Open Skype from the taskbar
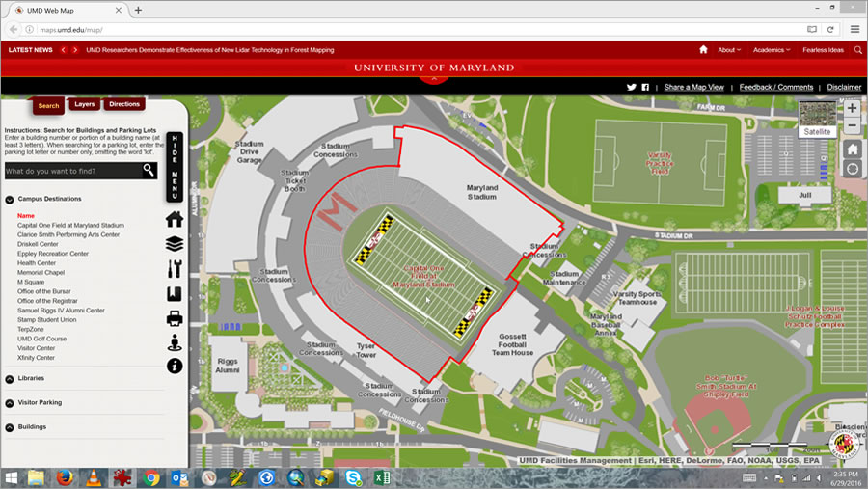The height and width of the screenshot is (489, 868). (353, 477)
